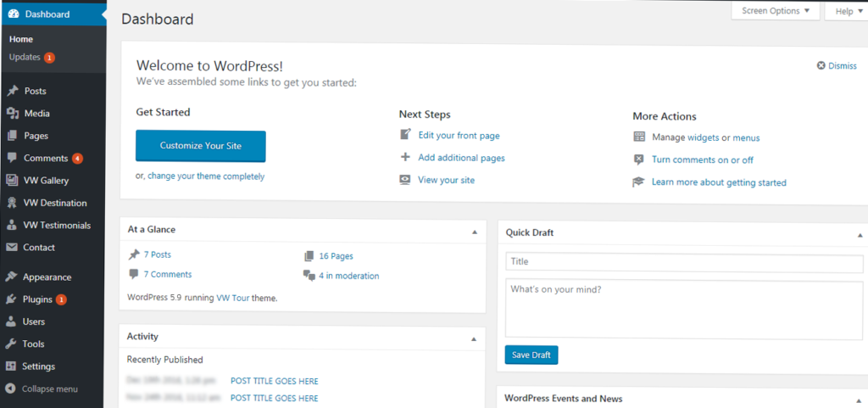
Task: Click the Add additional pages link
Action: tap(462, 158)
